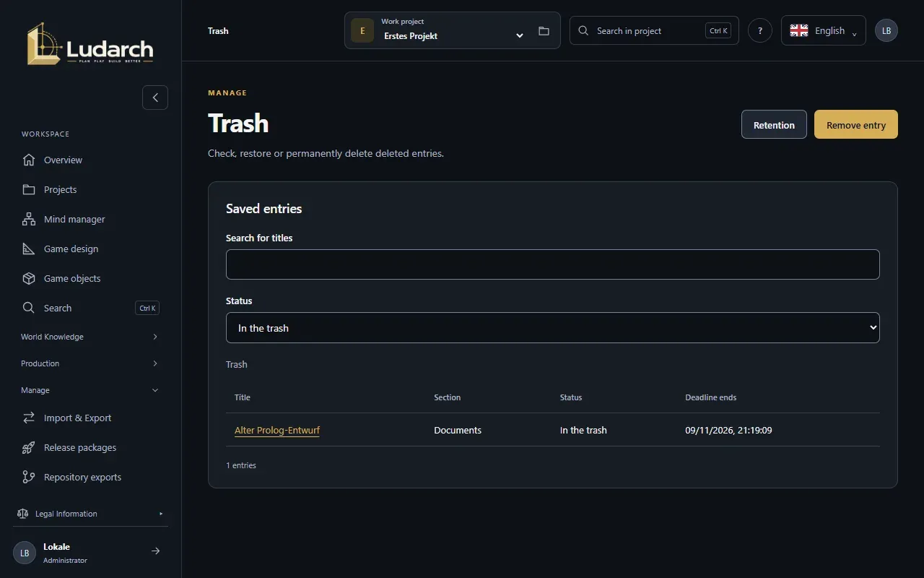Image resolution: width=924 pixels, height=578 pixels.
Task: Expand the World Knowledge section
Action: (x=90, y=337)
